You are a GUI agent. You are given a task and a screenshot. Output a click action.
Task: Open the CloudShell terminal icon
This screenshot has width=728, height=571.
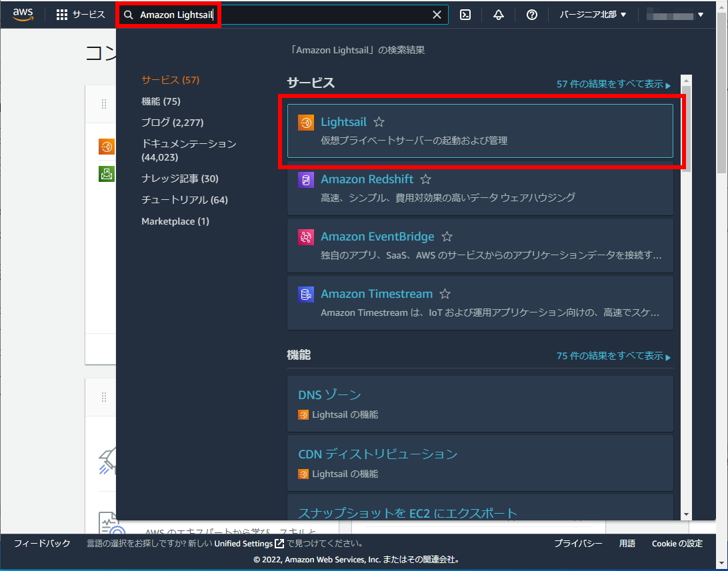pos(465,15)
